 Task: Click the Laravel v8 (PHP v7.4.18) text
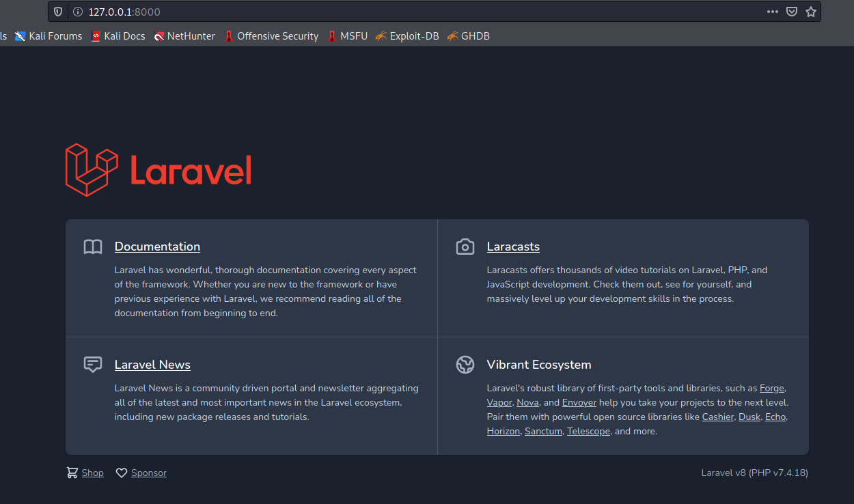tap(755, 473)
